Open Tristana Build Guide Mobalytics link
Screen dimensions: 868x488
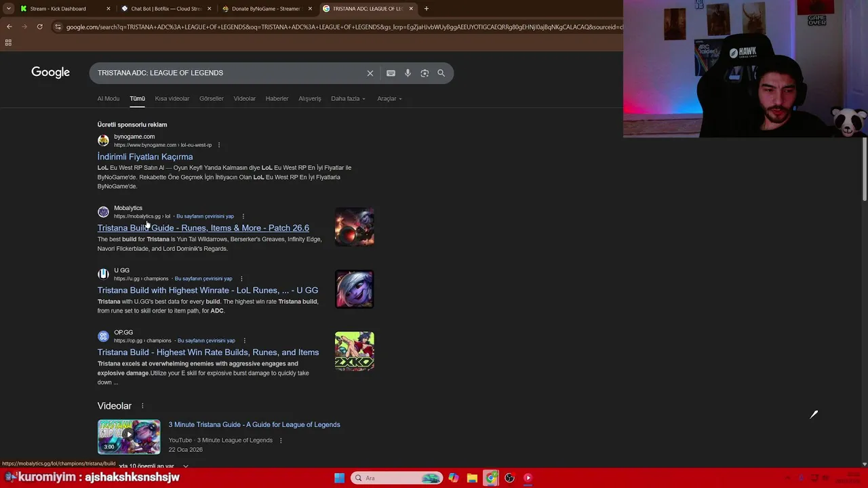click(x=203, y=228)
